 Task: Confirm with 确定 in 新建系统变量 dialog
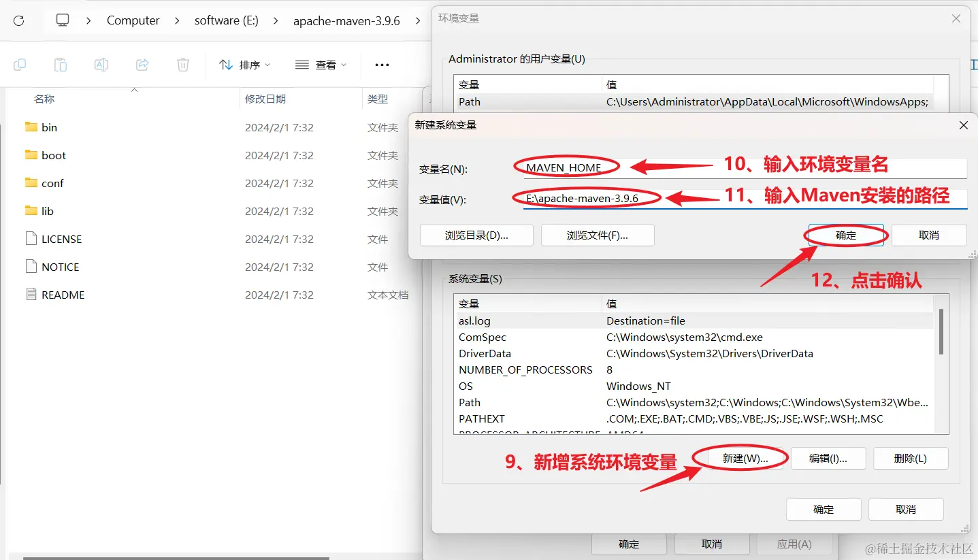[x=846, y=235]
